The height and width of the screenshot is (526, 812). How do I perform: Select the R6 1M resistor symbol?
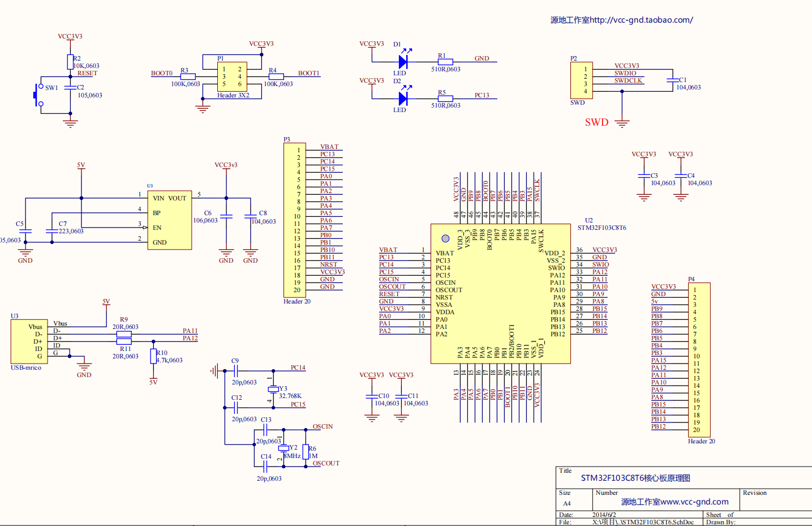(306, 452)
